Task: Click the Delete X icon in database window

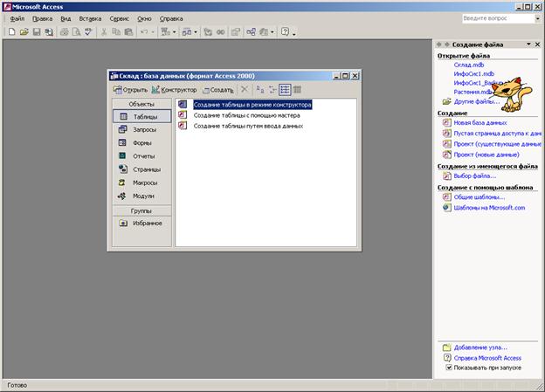Action: click(x=245, y=89)
